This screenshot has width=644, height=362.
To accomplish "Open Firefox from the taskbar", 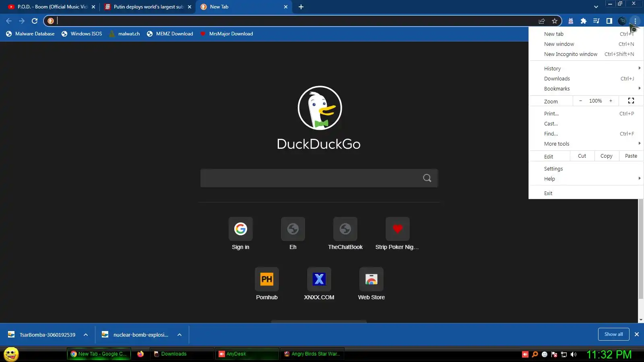I will [x=140, y=354].
